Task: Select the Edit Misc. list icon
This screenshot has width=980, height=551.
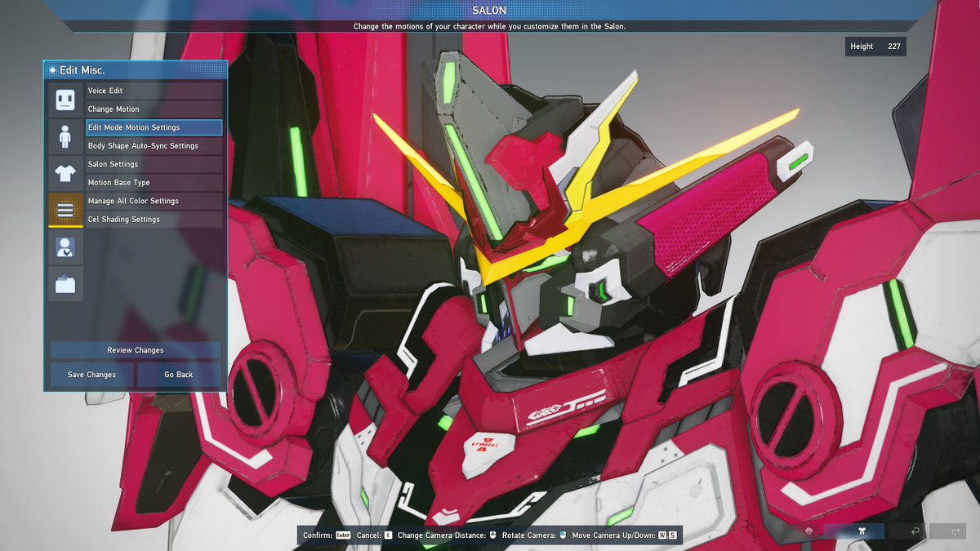Action: click(x=65, y=210)
